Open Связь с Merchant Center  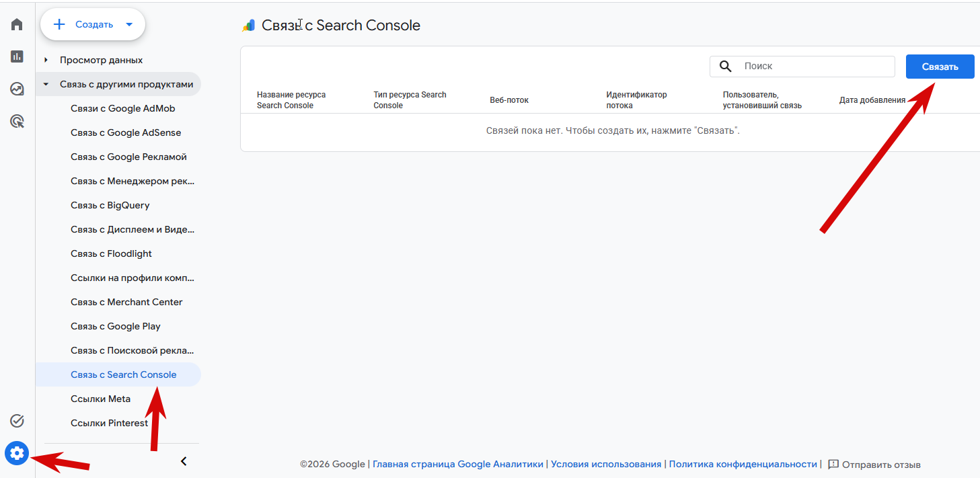pyautogui.click(x=126, y=302)
